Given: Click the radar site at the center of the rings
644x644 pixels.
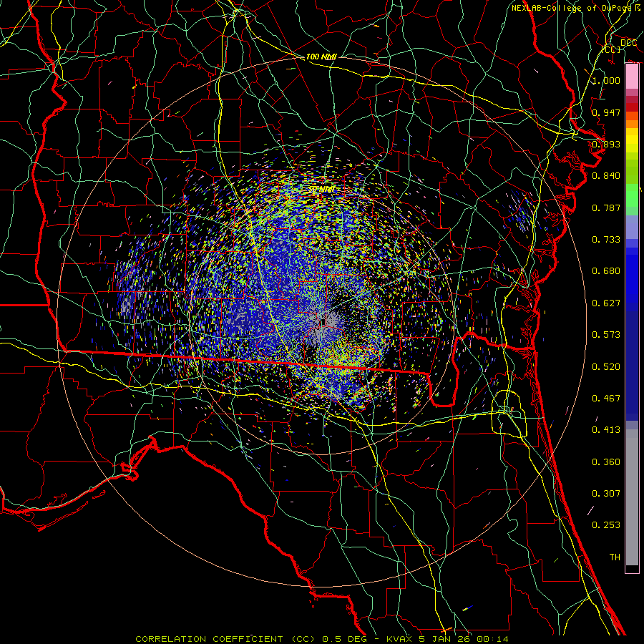Looking at the screenshot, I should pos(323,321).
